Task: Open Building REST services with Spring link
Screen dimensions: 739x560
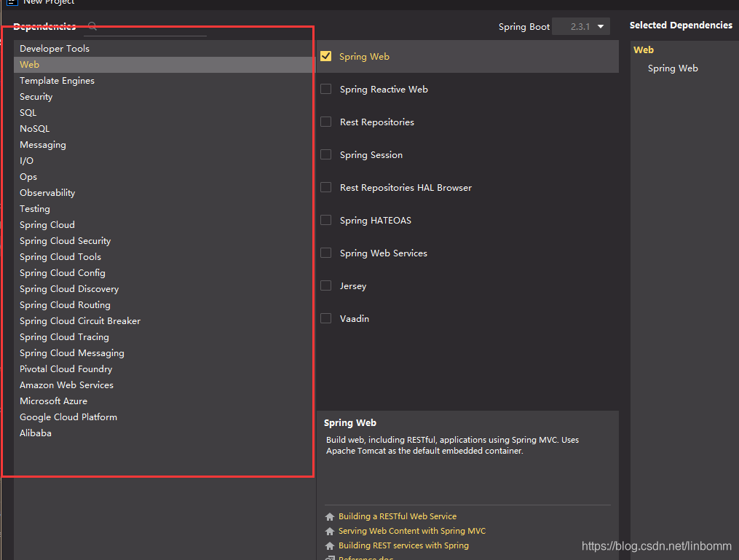Action: click(x=403, y=545)
